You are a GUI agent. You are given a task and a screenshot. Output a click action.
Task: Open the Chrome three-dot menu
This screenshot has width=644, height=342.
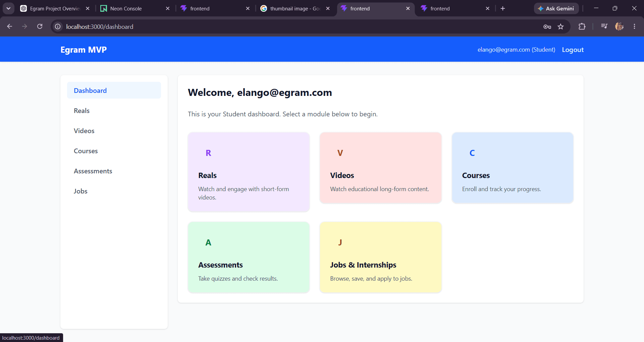coord(634,26)
